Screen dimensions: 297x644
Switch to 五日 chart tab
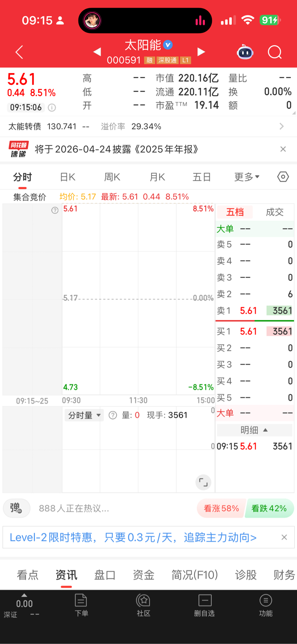tap(202, 177)
